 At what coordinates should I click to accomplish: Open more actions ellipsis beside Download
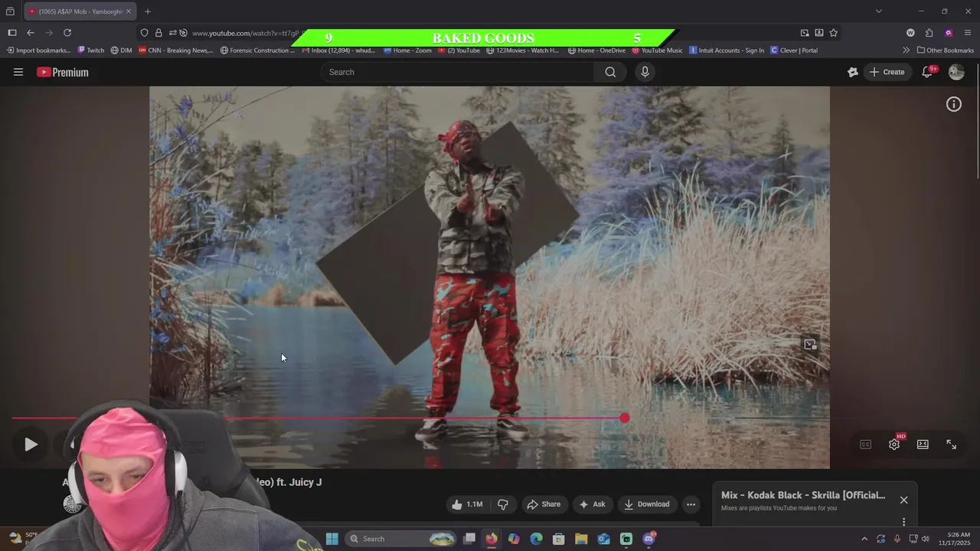691,504
